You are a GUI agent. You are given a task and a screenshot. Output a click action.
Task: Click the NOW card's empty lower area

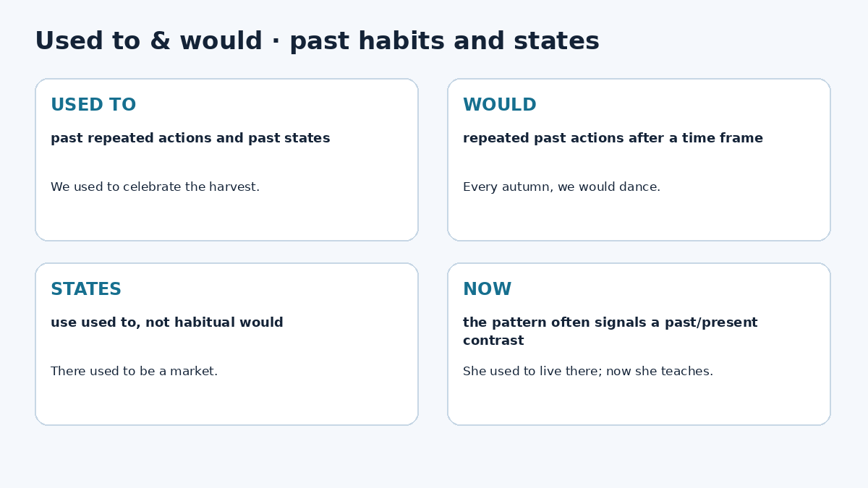(x=639, y=403)
